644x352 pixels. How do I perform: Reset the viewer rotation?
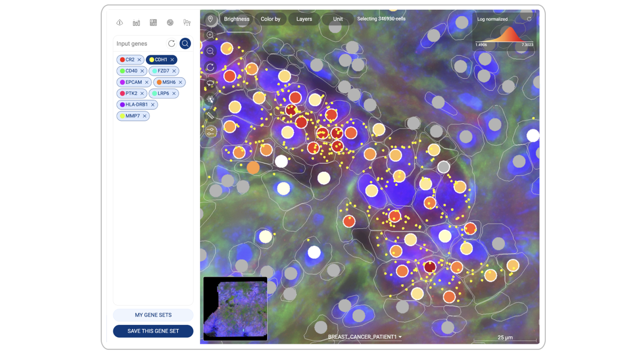tap(210, 67)
